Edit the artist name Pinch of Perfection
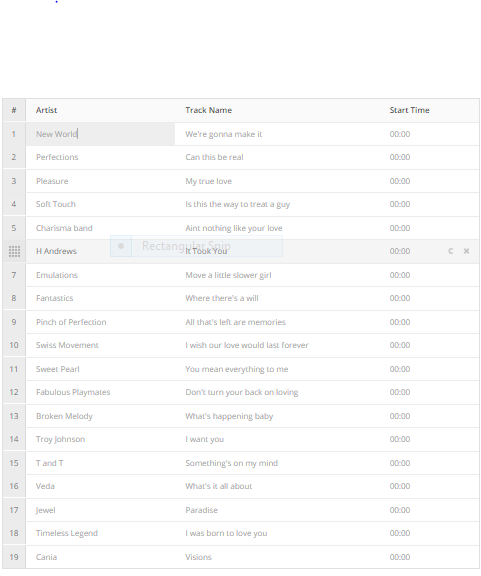 (71, 322)
